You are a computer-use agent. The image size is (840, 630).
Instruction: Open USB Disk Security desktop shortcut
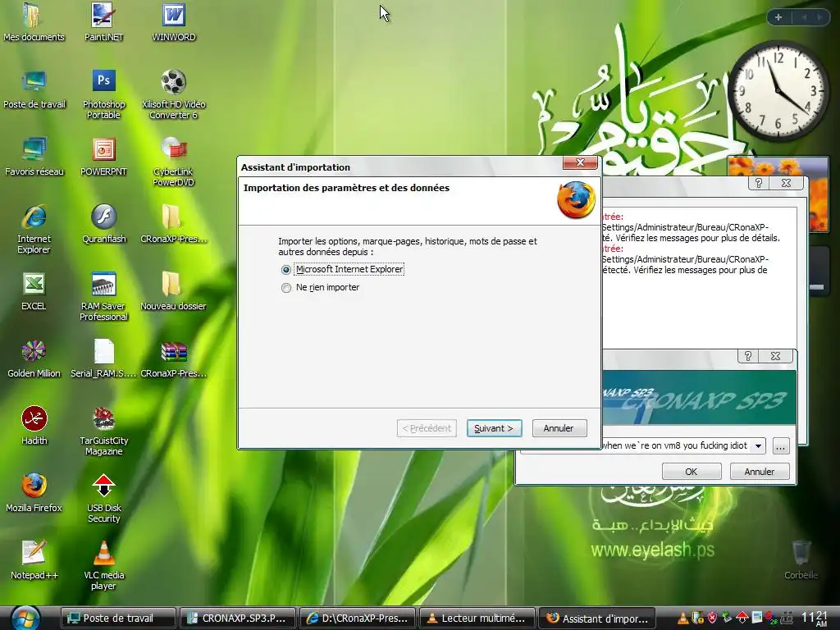tap(103, 499)
